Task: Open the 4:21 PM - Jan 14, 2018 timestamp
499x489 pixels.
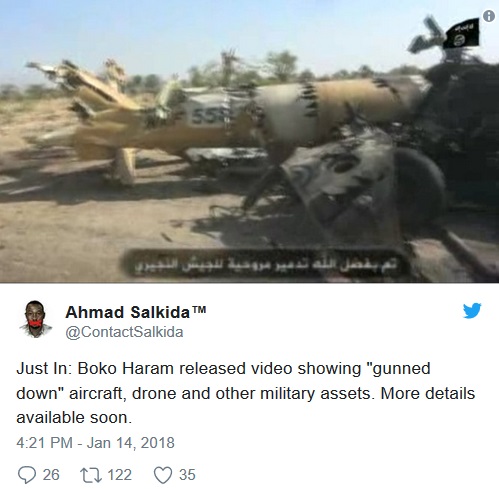Action: tap(95, 443)
